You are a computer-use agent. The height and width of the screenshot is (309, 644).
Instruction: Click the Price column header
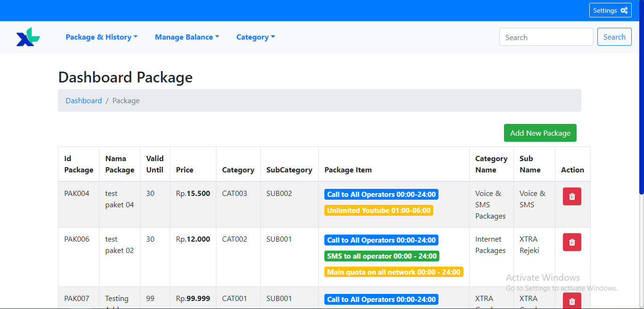[x=193, y=164]
